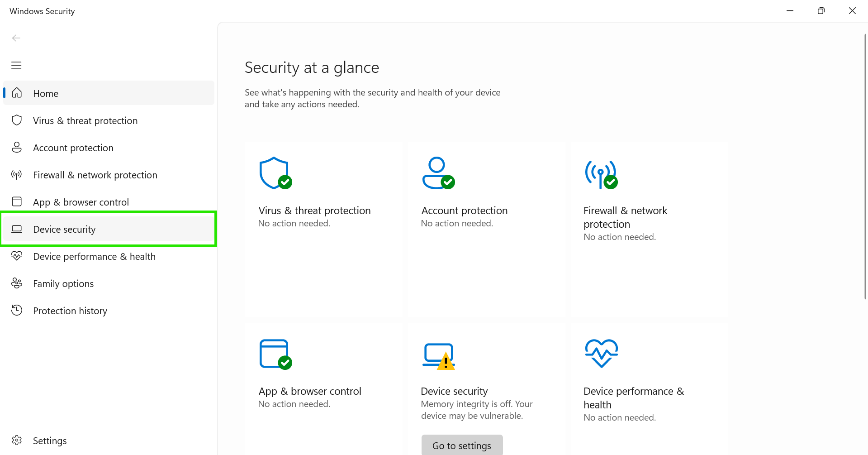Click the large person icon on Account protection card

(438, 173)
